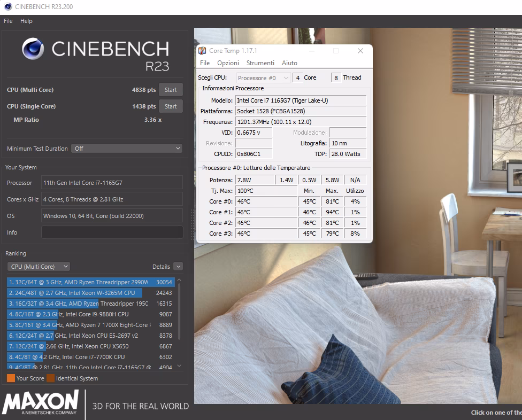Start the CPU Single Core benchmark

[x=171, y=106]
